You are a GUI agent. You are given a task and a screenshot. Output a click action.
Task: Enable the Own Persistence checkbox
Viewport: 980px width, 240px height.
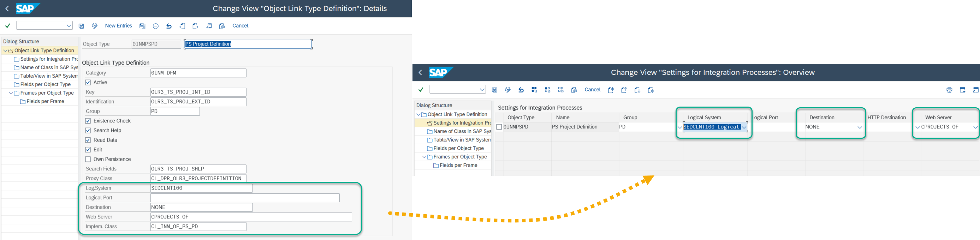(x=88, y=160)
